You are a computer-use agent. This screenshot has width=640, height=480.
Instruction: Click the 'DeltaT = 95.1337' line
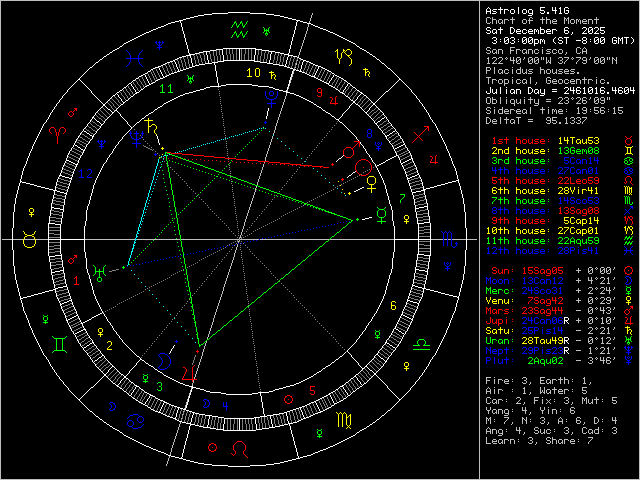[536, 121]
